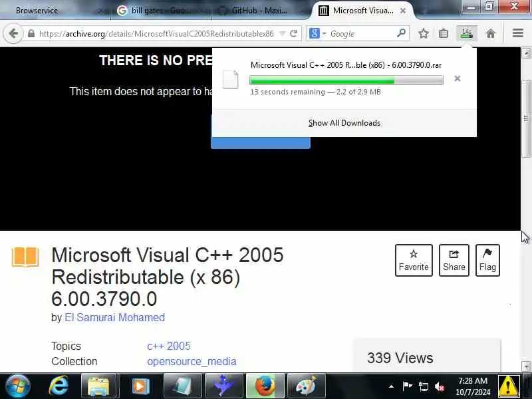
Task: Switch to the Browservice tab
Action: pyautogui.click(x=37, y=11)
